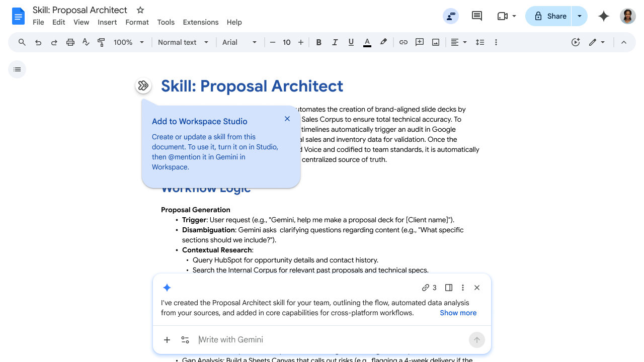Open the 3 linked sources in Gemini panel

(429, 288)
